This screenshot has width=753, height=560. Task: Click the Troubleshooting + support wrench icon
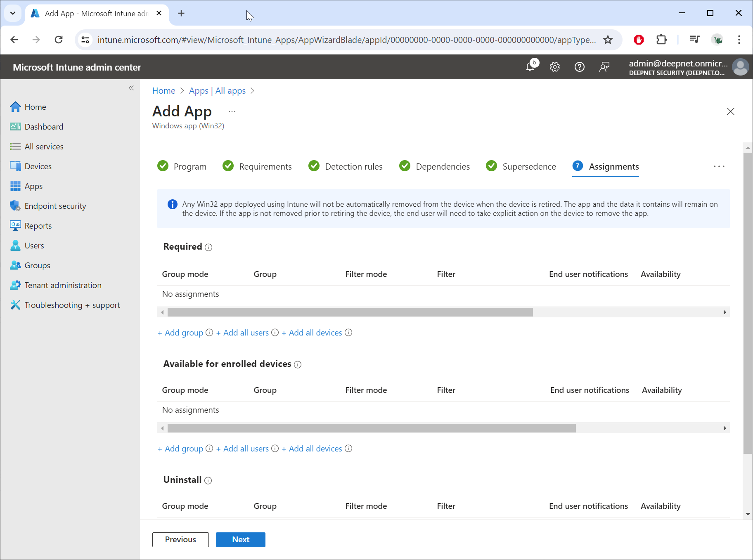click(x=15, y=305)
